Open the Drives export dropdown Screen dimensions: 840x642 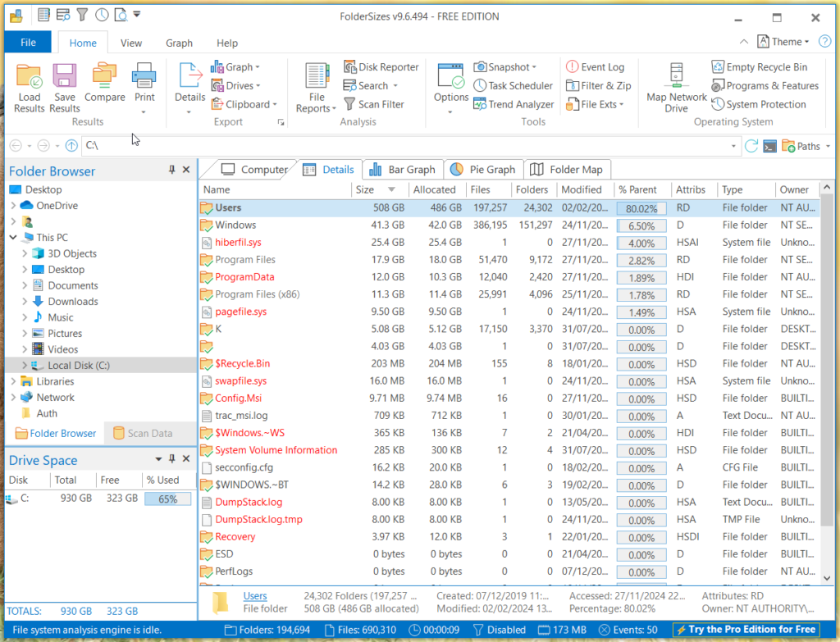[x=235, y=85]
